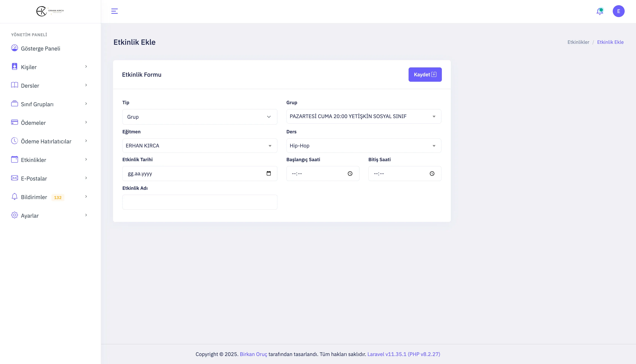Open calendar picker in Etkinlik Tarihi
Screen dimensions: 636x364
coord(269,173)
